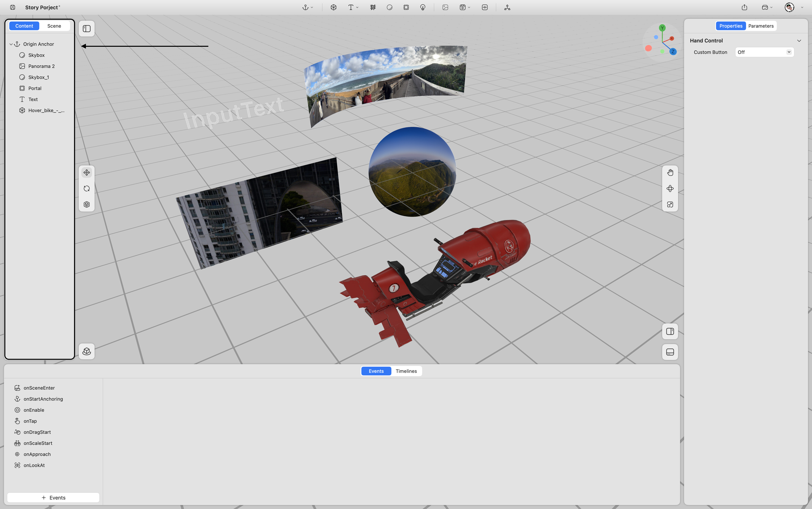Select the Hover_bike item in the content list
This screenshot has height=509, width=812.
click(46, 110)
